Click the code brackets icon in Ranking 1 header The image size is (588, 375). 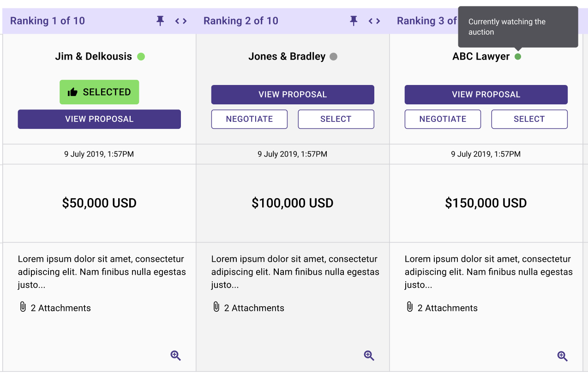[x=181, y=21]
